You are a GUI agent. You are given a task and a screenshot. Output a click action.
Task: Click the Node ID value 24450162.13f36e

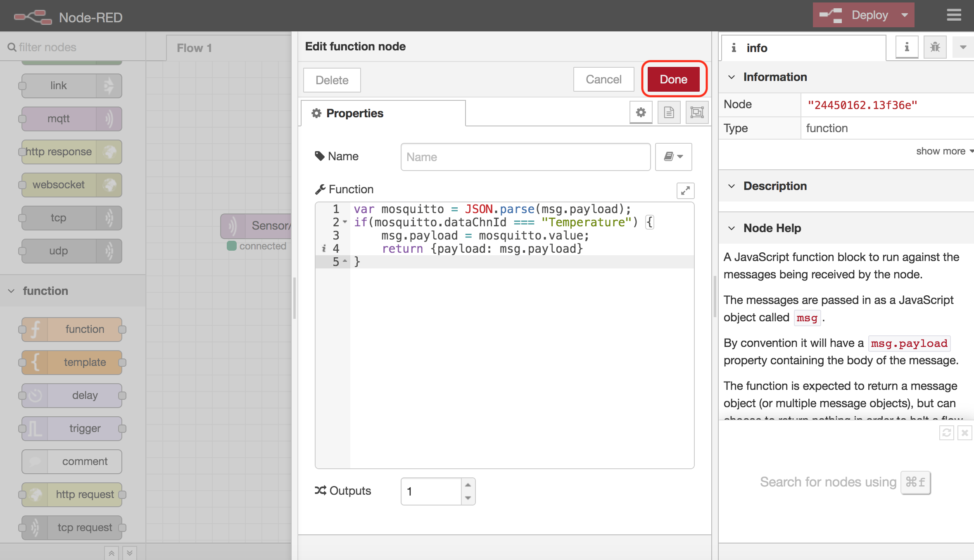click(862, 105)
